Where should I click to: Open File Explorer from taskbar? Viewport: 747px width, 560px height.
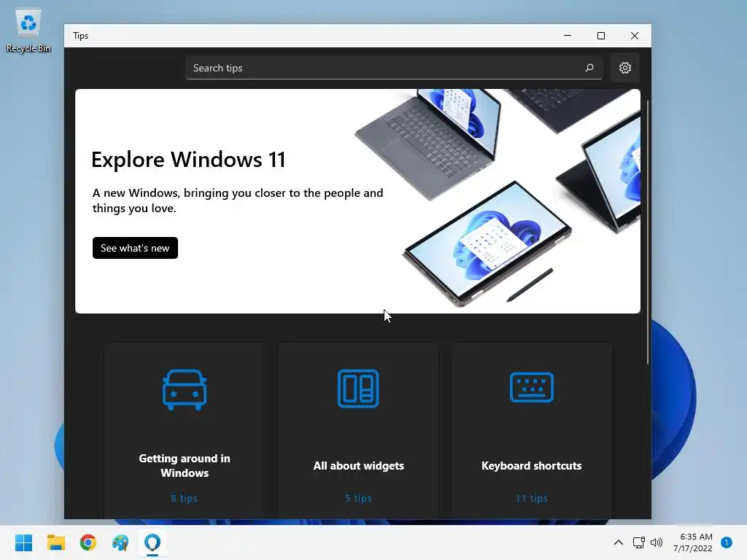point(55,542)
